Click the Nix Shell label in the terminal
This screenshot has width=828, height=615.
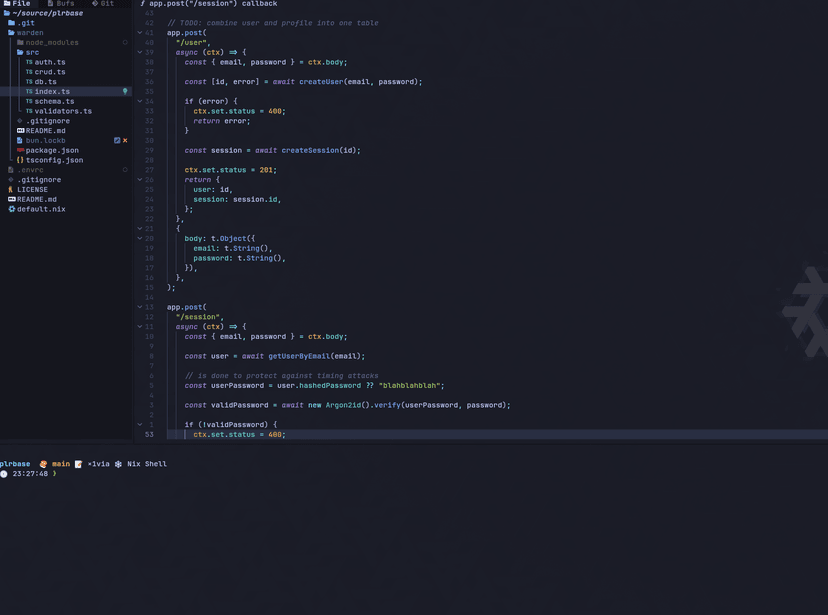[147, 464]
